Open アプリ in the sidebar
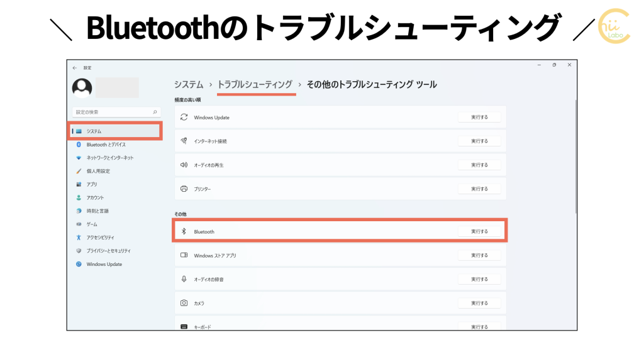Viewport: 644px width, 362px height. tap(92, 184)
